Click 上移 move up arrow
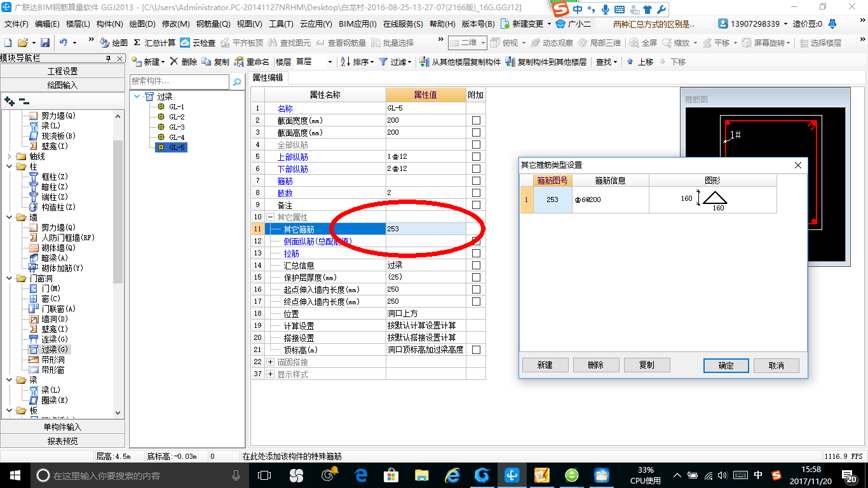This screenshot has width=868, height=488. 640,62
